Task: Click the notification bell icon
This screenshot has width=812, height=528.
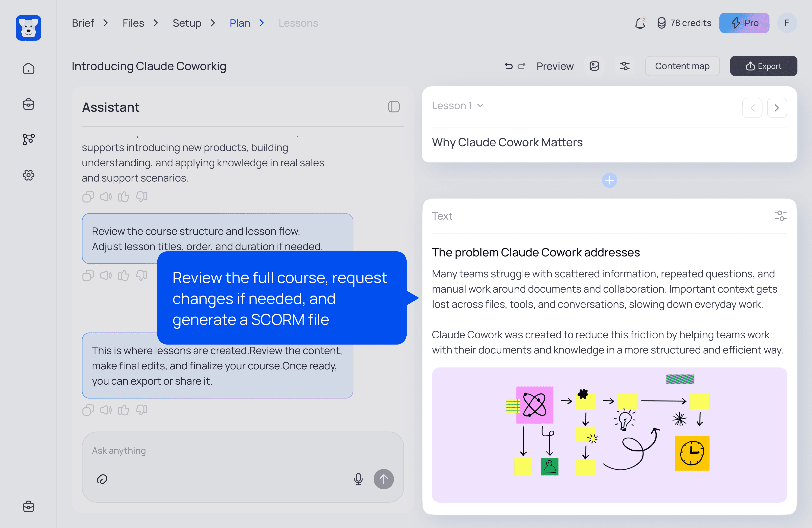Action: [640, 23]
